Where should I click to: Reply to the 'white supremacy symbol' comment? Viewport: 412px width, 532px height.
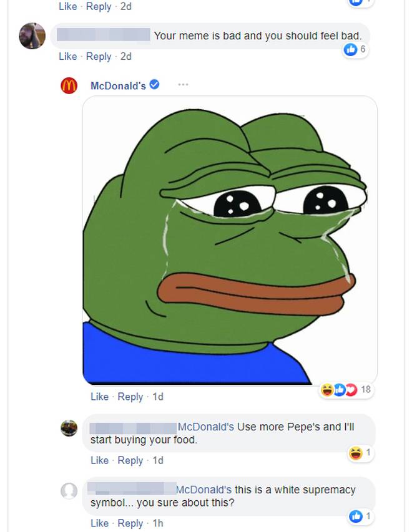[x=130, y=523]
